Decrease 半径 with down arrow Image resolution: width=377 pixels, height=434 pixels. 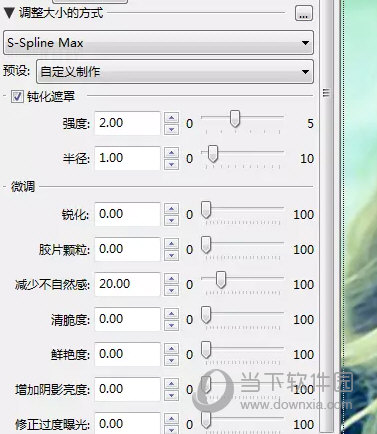(x=171, y=164)
